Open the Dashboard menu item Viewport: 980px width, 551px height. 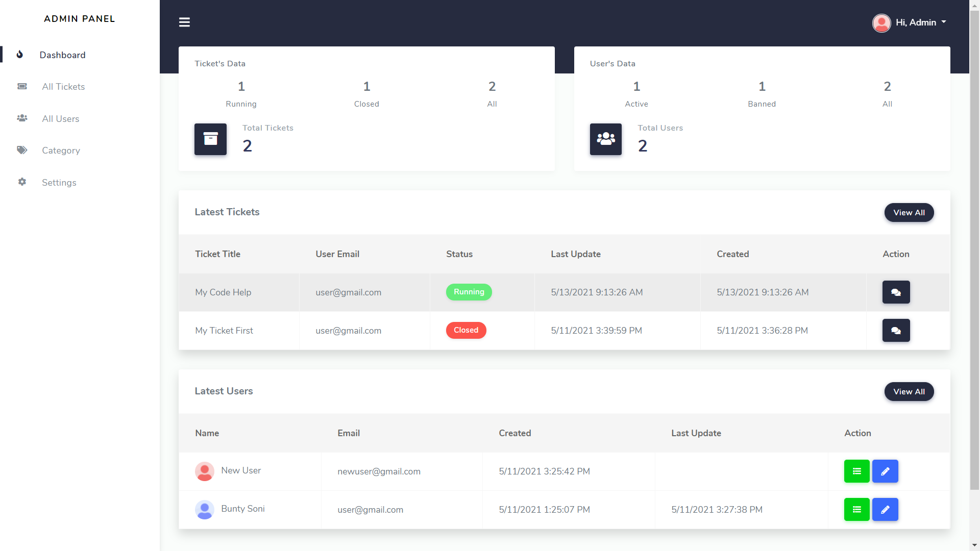62,55
